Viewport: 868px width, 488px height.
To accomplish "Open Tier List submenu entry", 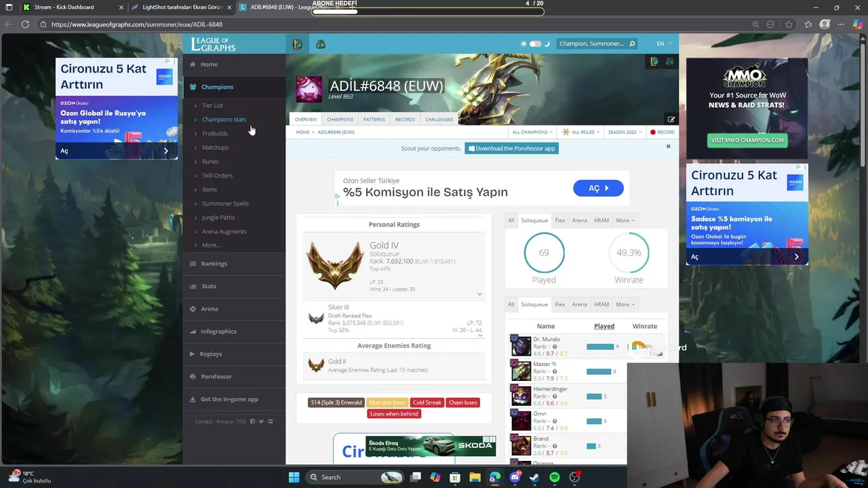I will point(212,105).
